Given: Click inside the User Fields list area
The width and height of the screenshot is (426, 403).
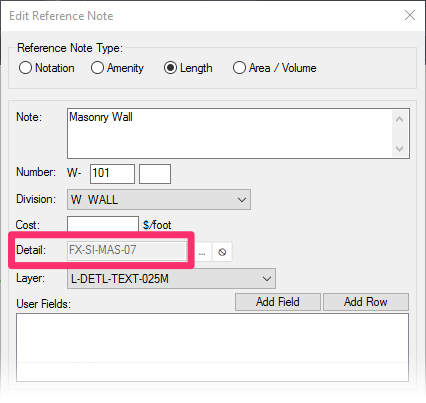Looking at the screenshot, I should pos(212,347).
